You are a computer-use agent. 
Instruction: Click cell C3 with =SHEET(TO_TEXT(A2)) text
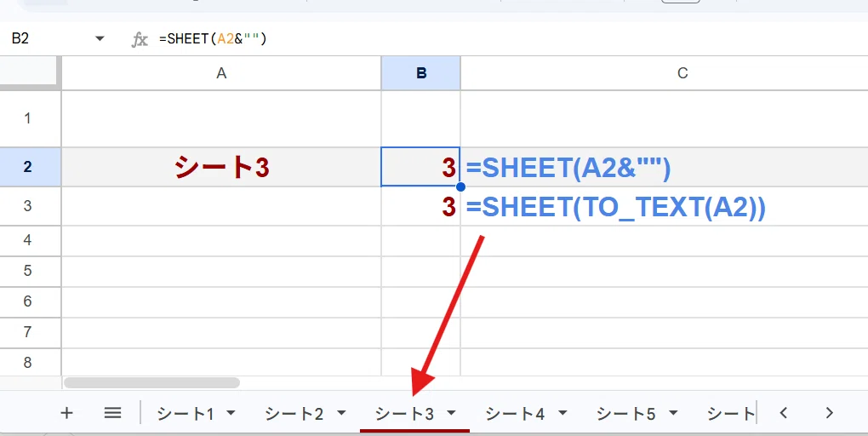click(665, 206)
